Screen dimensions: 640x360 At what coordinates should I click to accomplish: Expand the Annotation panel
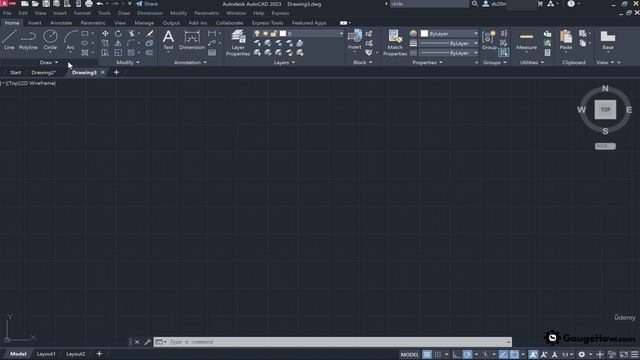[190, 62]
